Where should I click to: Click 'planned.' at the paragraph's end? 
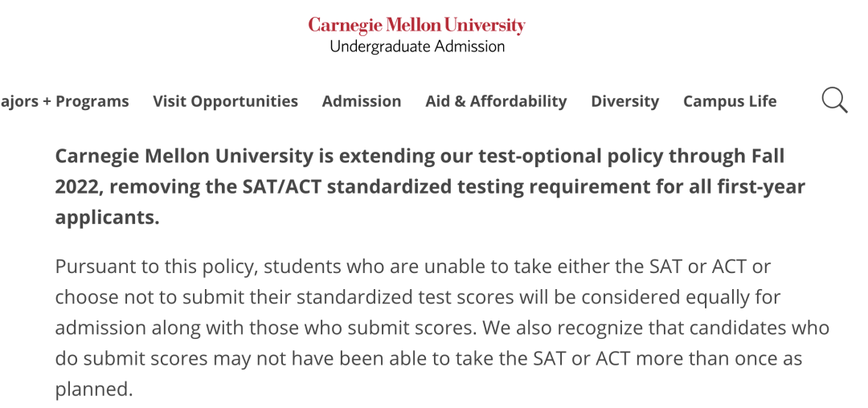(94, 390)
